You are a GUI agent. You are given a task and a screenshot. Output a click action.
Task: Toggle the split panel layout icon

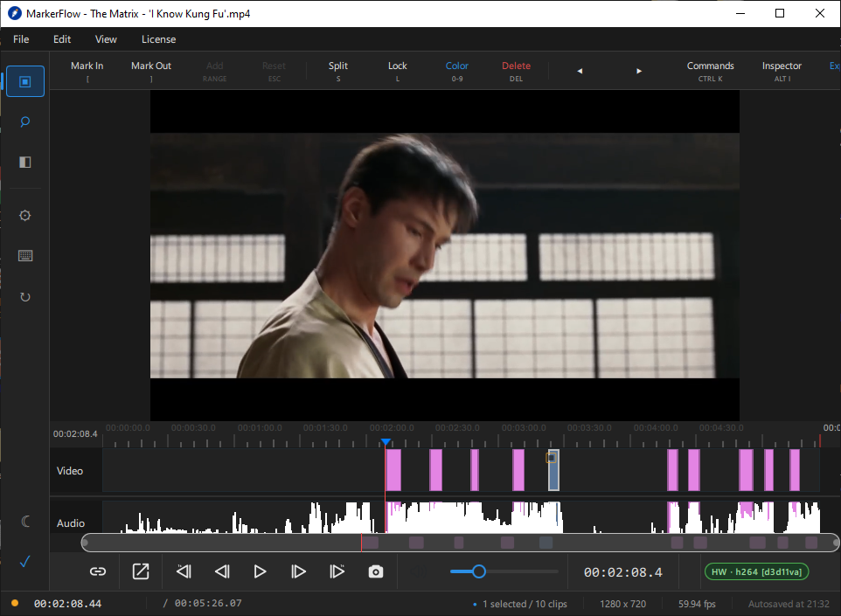[25, 163]
